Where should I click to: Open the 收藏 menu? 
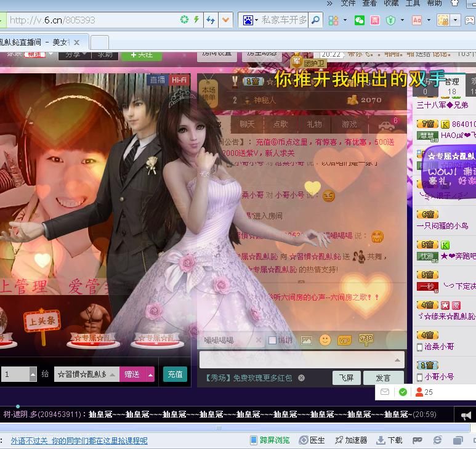(391, 3)
